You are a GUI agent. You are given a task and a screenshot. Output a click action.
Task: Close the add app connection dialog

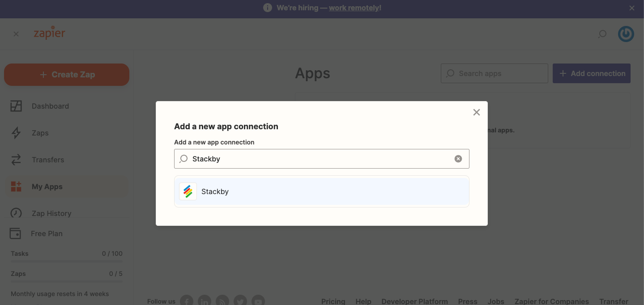[476, 112]
